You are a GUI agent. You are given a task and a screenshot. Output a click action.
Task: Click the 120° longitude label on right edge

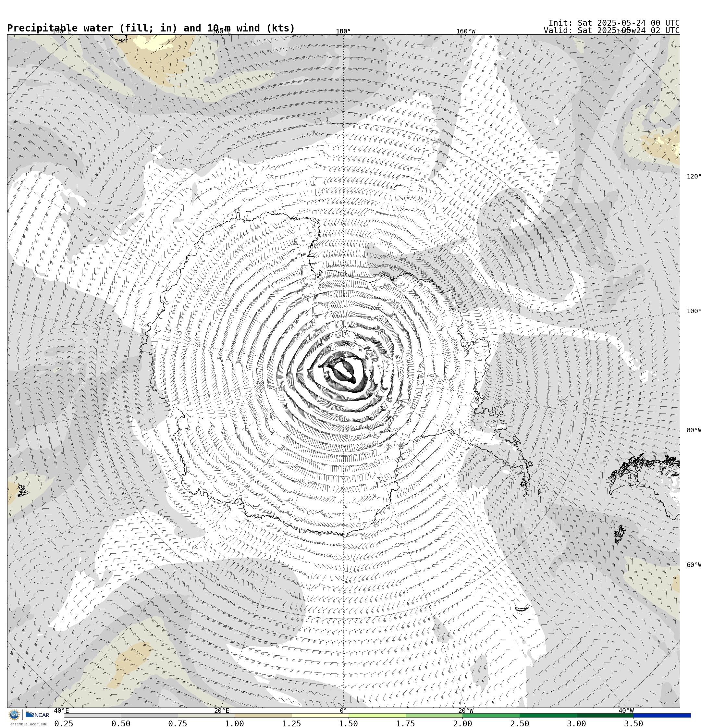(x=694, y=177)
